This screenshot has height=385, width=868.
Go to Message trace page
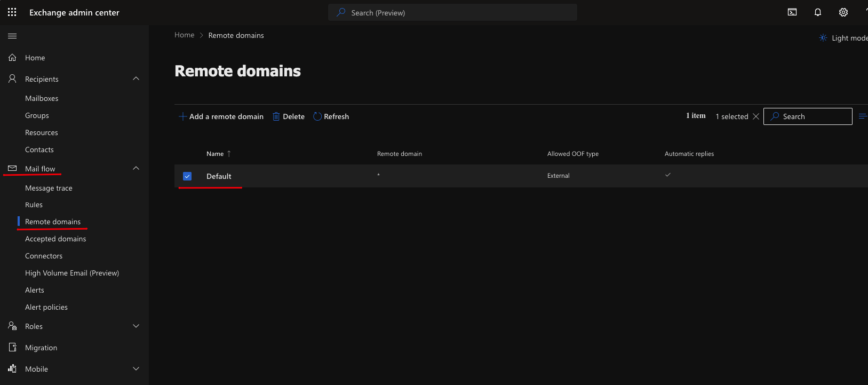(49, 188)
